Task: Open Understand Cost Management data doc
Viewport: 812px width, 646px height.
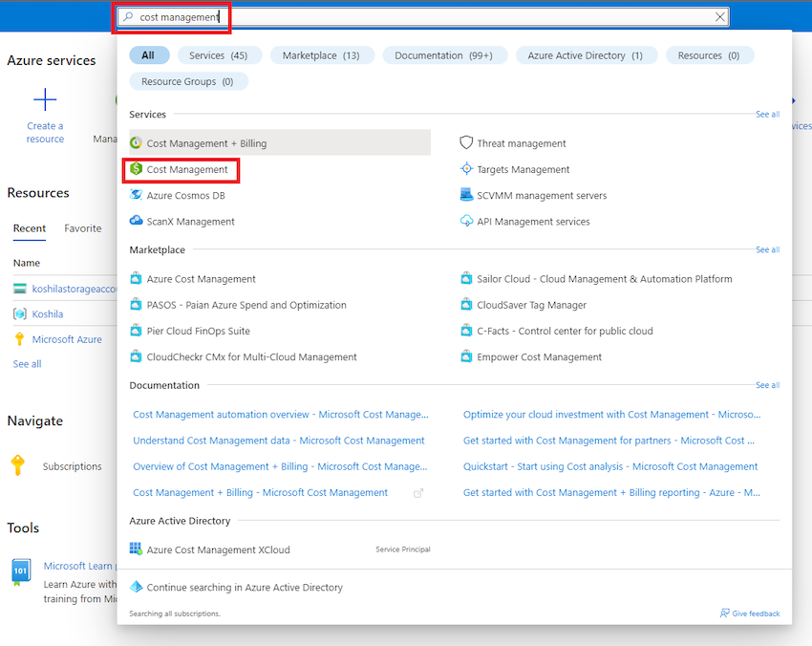Action: [x=279, y=441]
